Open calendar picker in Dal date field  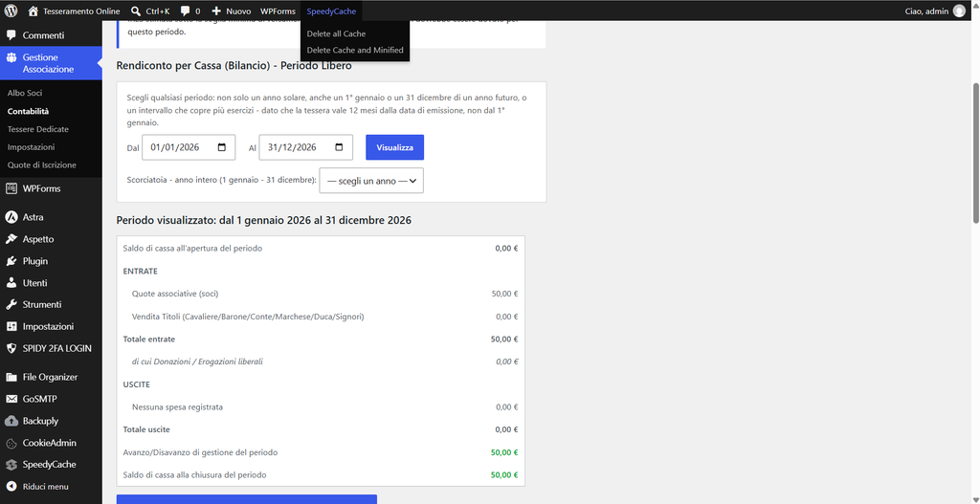pos(222,147)
